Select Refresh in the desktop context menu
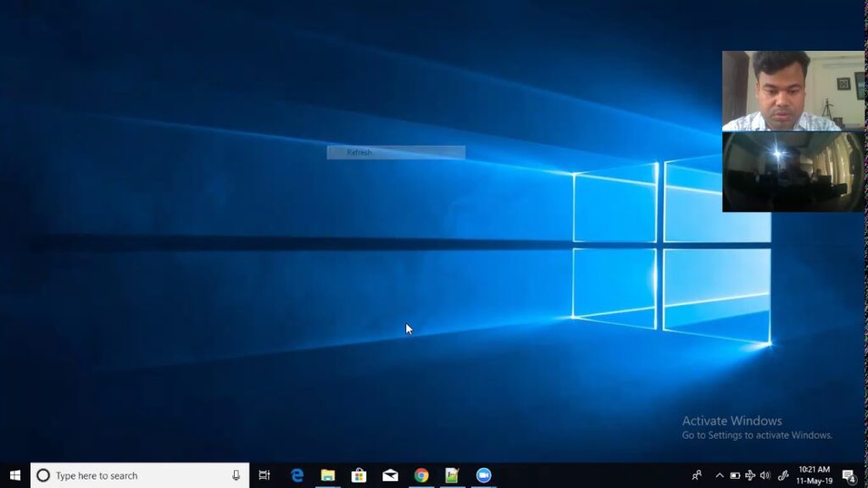 coord(396,152)
